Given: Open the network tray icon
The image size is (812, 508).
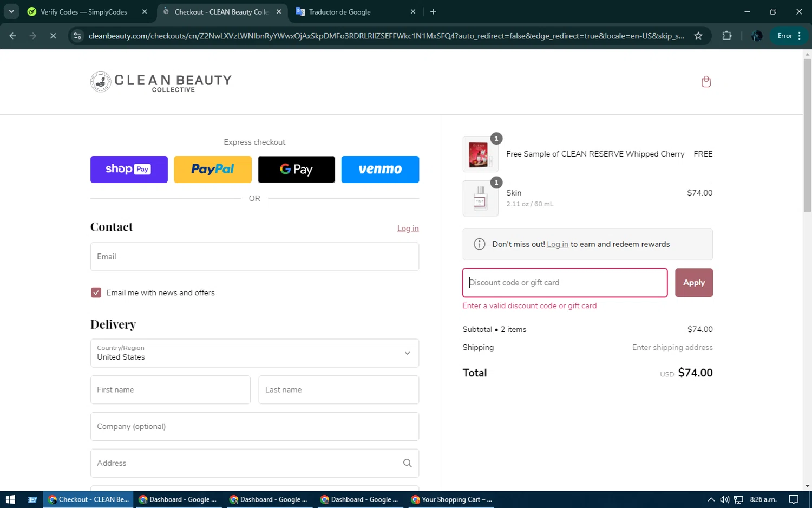Looking at the screenshot, I should click(x=738, y=499).
